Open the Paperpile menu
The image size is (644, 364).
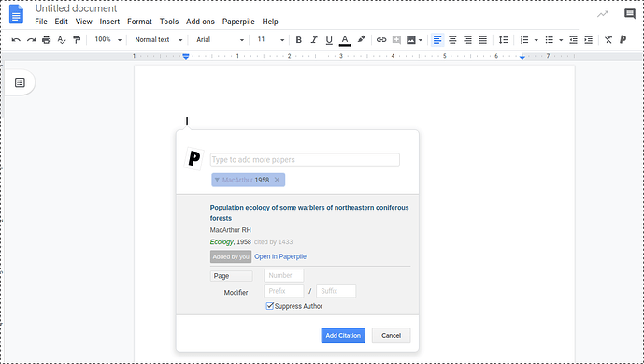click(x=238, y=22)
